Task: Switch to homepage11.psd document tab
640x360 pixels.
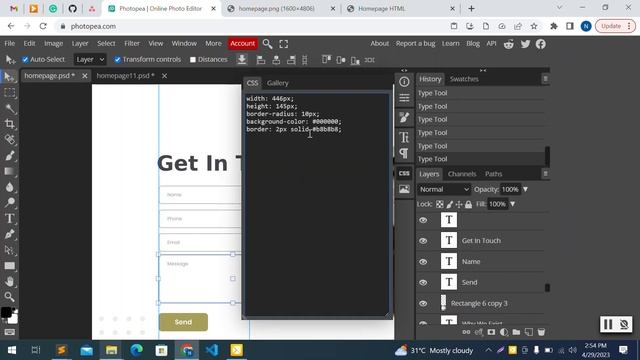Action: [x=125, y=76]
